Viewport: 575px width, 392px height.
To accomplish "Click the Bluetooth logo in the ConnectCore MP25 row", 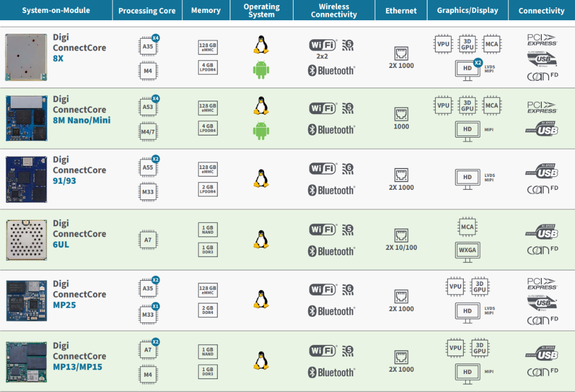I will [x=331, y=311].
